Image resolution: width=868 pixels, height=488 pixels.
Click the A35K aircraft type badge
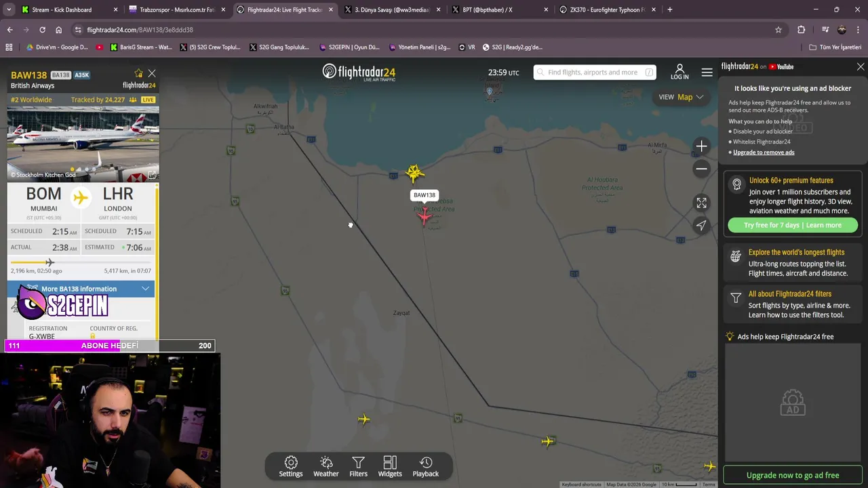[81, 75]
